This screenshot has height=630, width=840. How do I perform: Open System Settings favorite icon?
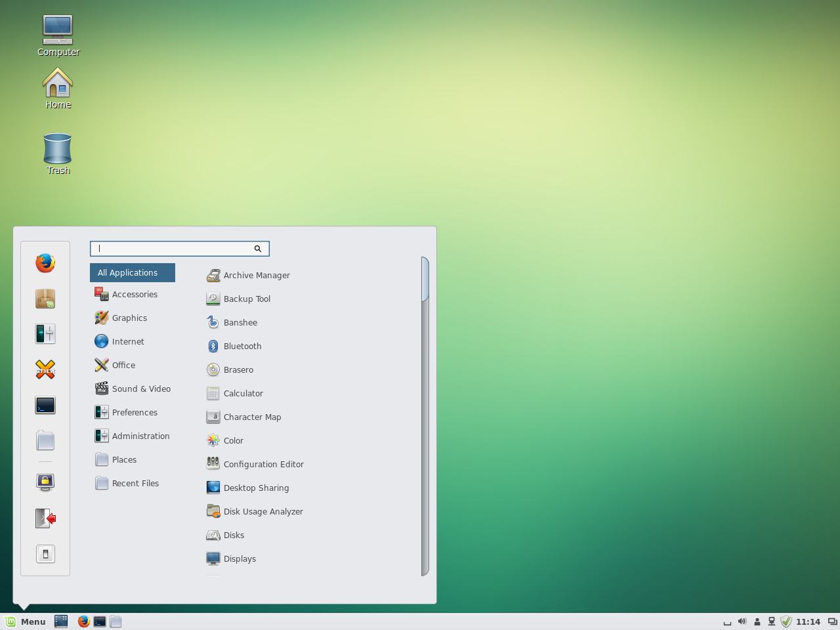45,334
